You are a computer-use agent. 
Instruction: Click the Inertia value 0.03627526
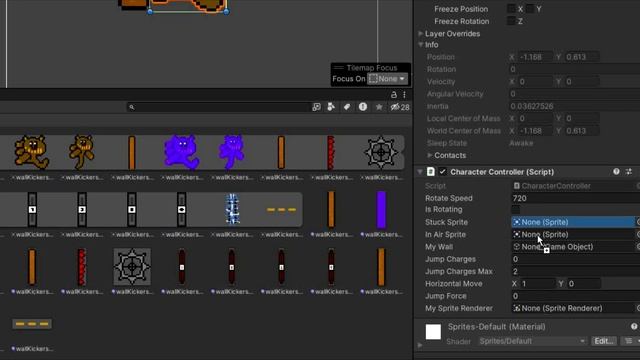[x=531, y=106]
